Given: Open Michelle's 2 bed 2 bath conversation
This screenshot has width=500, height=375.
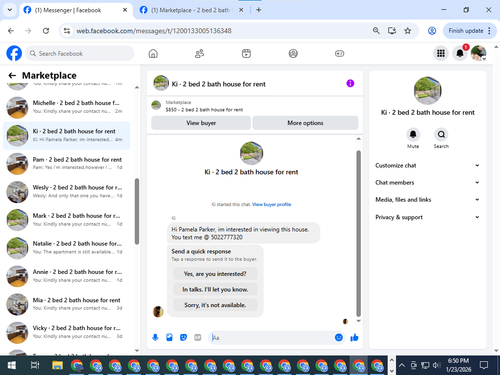Looking at the screenshot, I should pos(67,107).
